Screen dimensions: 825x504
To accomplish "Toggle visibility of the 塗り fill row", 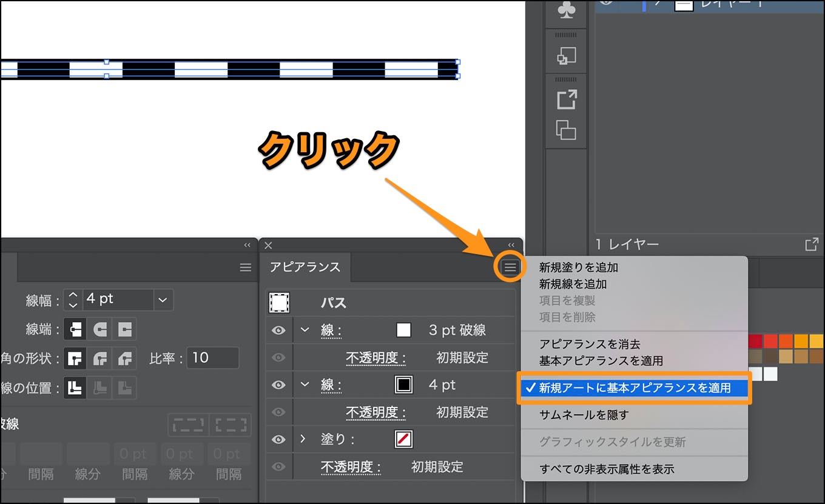I will (278, 439).
